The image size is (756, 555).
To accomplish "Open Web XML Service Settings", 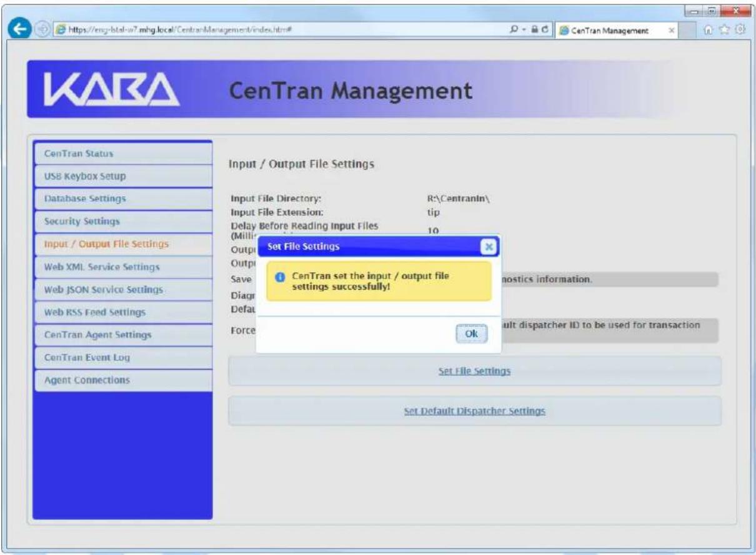I will click(x=123, y=267).
